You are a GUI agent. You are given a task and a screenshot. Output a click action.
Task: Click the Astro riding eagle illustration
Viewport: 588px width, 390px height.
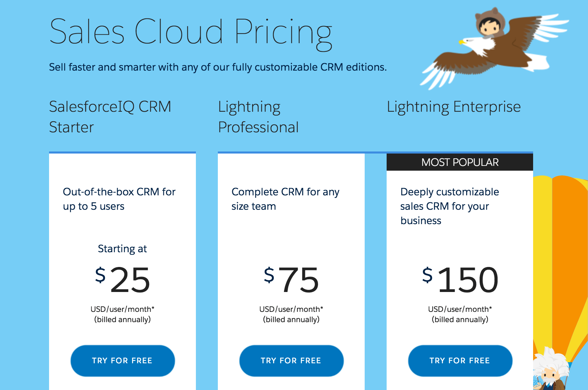pyautogui.click(x=494, y=48)
